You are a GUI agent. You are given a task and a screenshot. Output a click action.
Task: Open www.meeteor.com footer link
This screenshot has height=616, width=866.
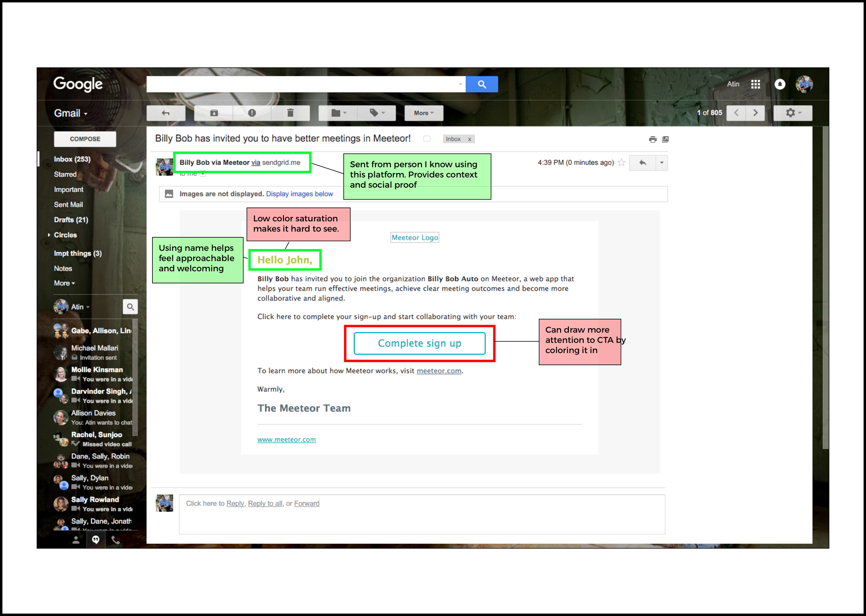pos(286,439)
